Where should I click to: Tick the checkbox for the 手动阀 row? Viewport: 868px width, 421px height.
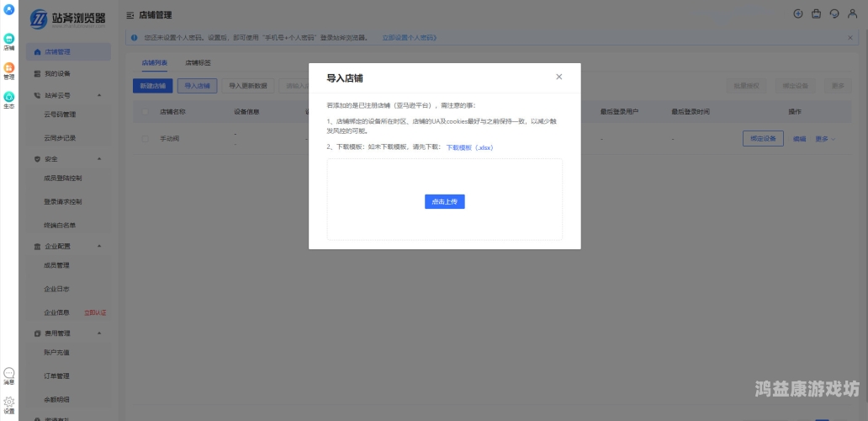(x=145, y=139)
